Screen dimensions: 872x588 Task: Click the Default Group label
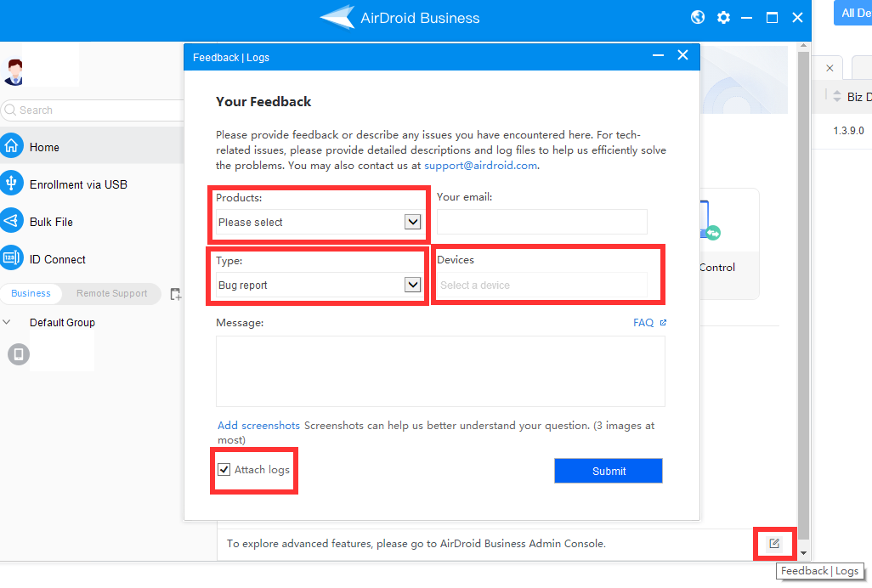(x=62, y=322)
